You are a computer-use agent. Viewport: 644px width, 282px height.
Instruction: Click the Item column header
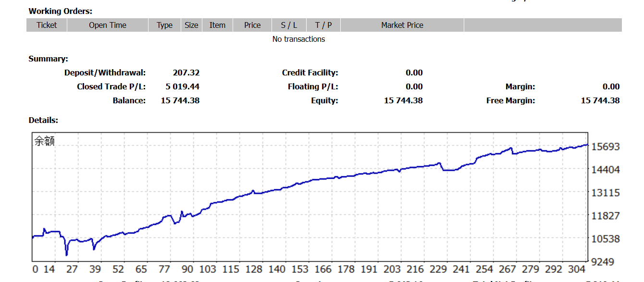(217, 25)
